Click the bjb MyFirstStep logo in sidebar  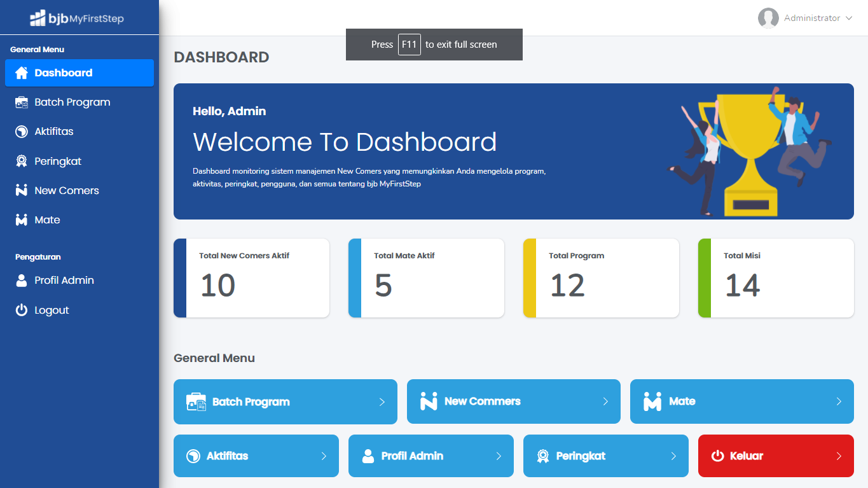pos(77,18)
